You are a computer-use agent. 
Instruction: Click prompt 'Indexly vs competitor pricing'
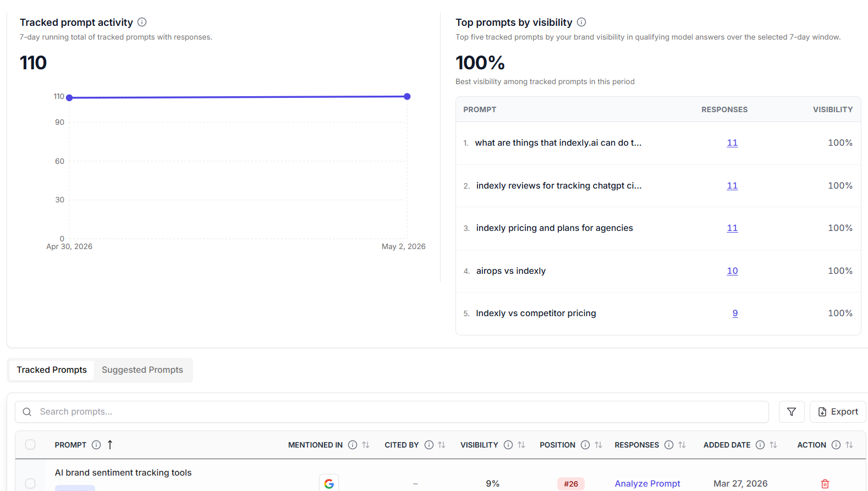coord(536,313)
